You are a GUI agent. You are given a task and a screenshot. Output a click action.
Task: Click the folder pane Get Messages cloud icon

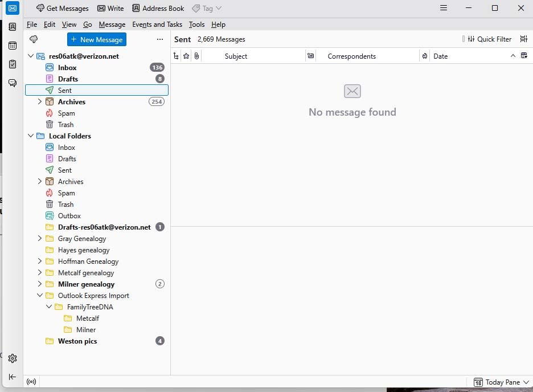[34, 39]
